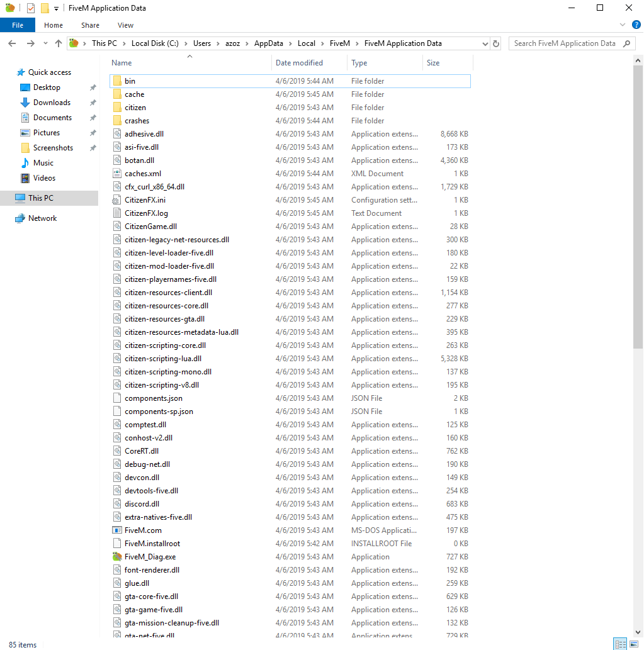Select the CoreRT.dll file icon
Image resolution: width=644 pixels, height=650 pixels.
click(x=117, y=451)
